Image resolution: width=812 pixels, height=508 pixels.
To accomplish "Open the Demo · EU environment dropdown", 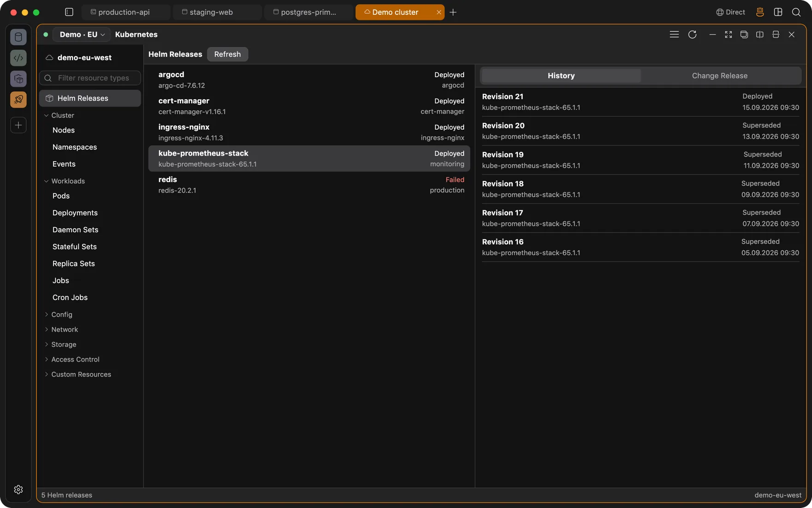I will [82, 34].
